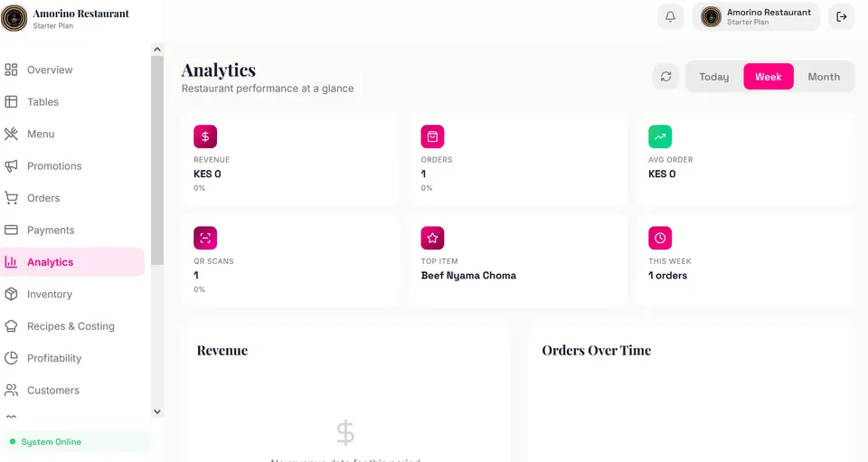Click the System Online status indicator
Viewport: 868px width, 462px height.
coord(75,441)
